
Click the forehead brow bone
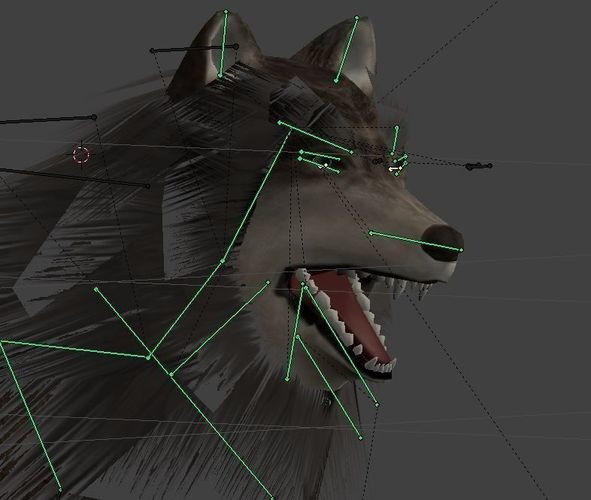coord(315,137)
